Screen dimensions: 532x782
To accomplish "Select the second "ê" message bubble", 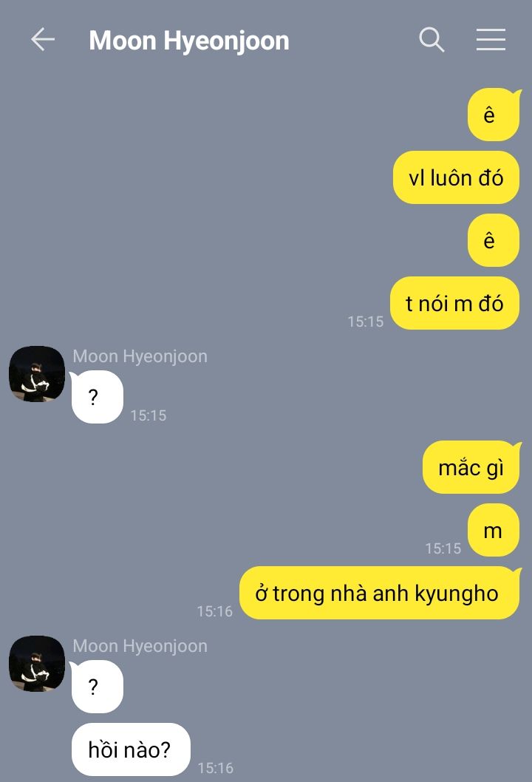I will [x=494, y=240].
